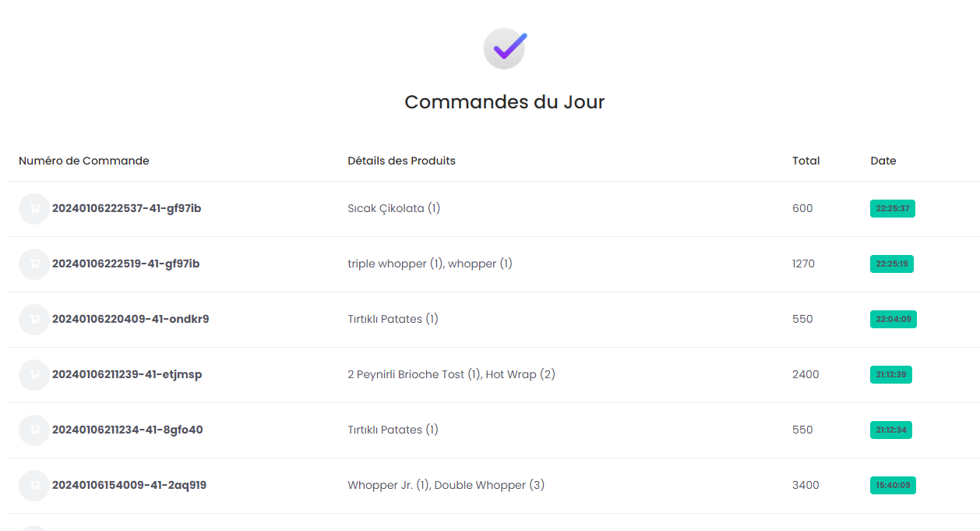980x531 pixels.
Task: Open order number 20240106222519-41-gf97ib
Action: [x=126, y=264]
